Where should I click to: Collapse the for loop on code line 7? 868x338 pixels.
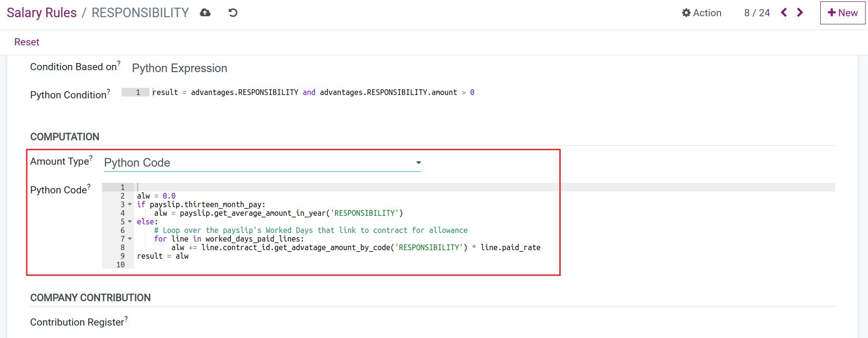[x=130, y=239]
